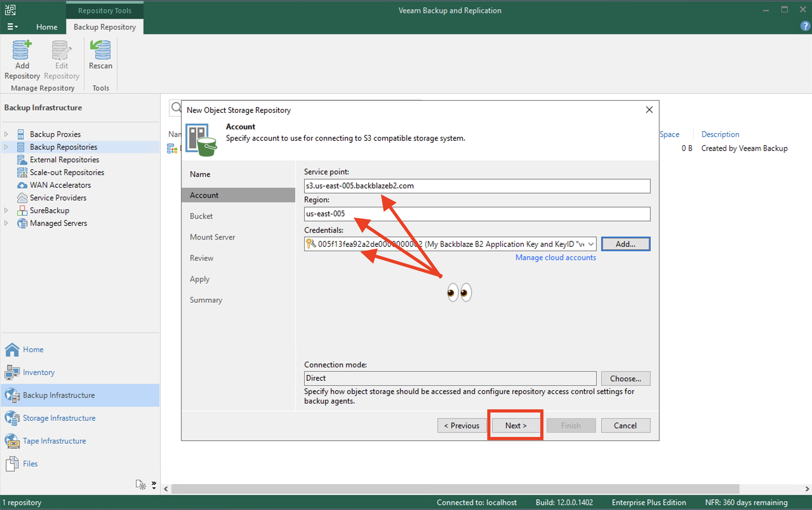Click the Choose... connection mode button
The width and height of the screenshot is (812, 510).
coord(626,379)
